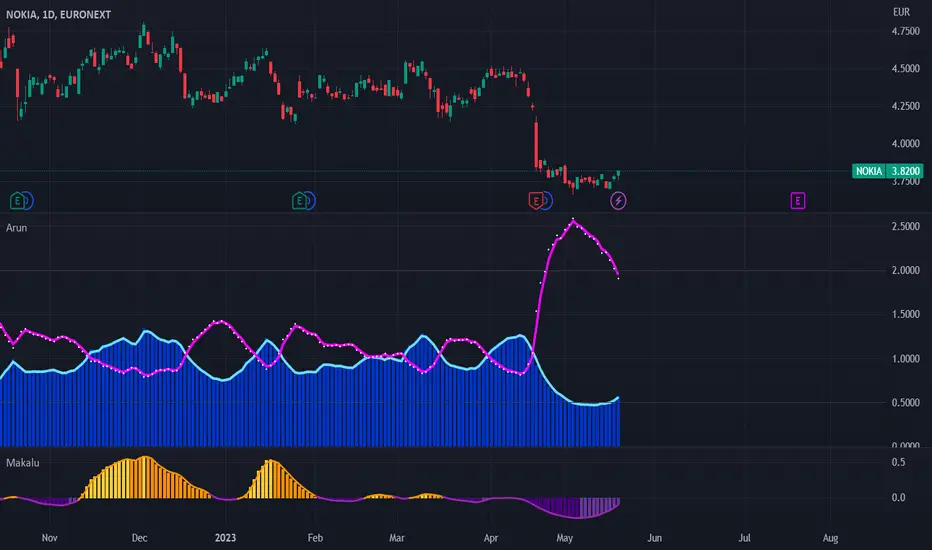The width and height of the screenshot is (932, 550).
Task: Click the EUR currency label
Action: 901,12
